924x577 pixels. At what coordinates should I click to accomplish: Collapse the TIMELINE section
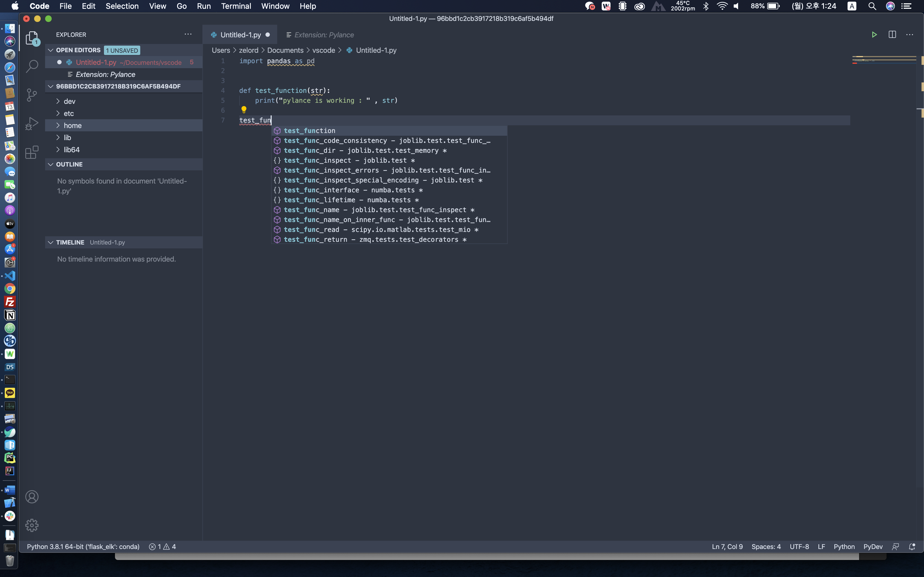51,242
